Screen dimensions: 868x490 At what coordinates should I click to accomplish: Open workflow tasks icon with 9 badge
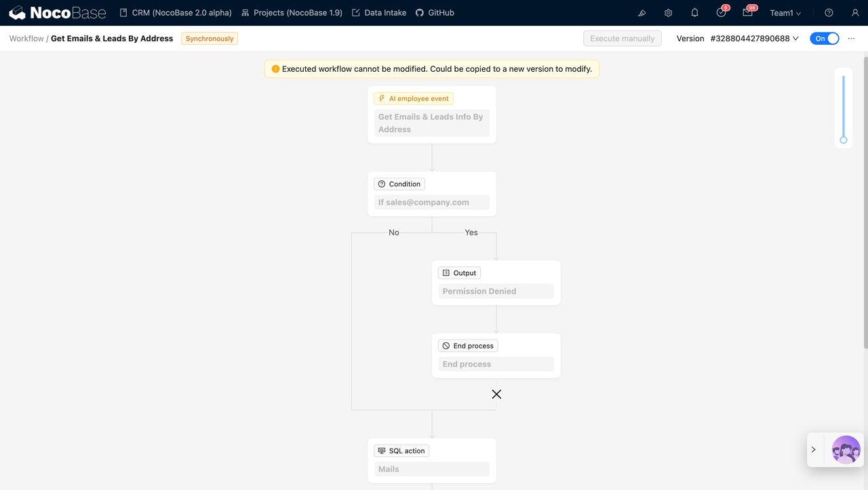(x=721, y=13)
